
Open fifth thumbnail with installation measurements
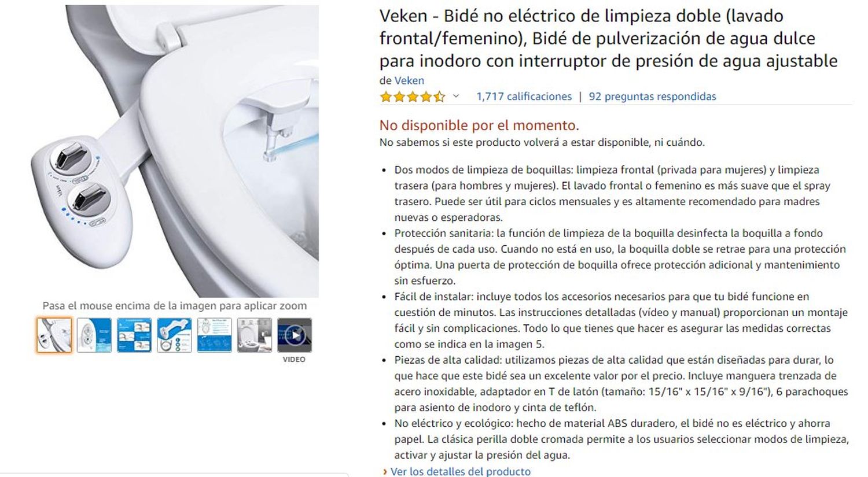tap(214, 335)
